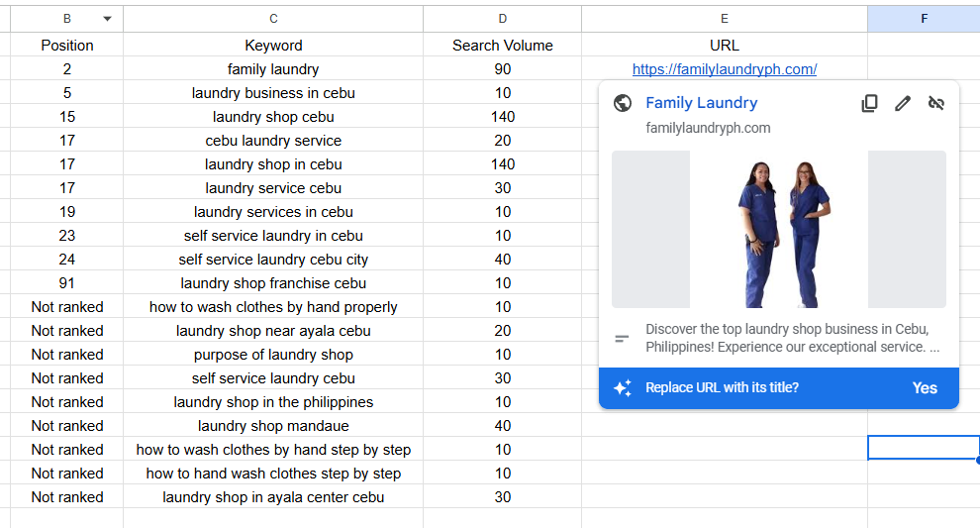
Task: Click the description lines icon in link card
Action: point(622,339)
